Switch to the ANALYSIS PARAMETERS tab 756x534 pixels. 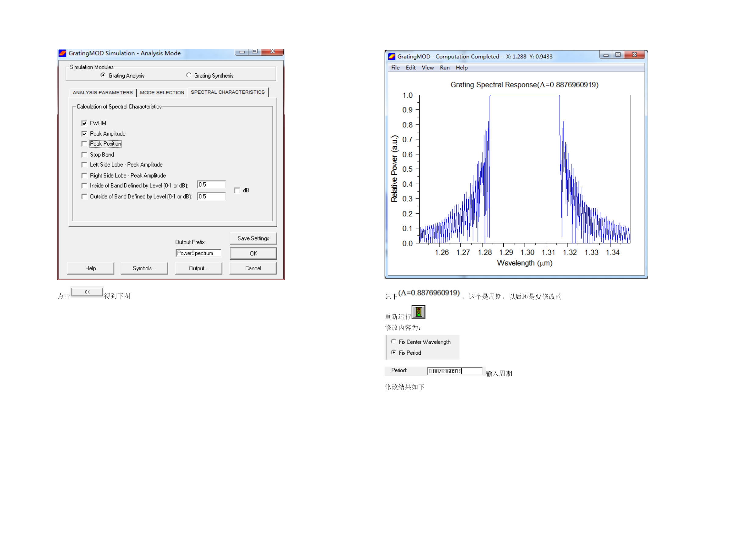tap(103, 93)
